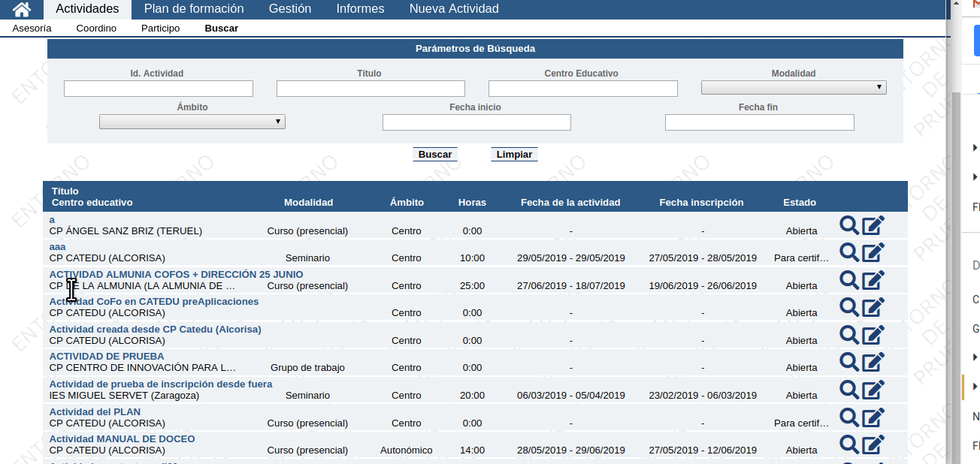The width and height of the screenshot is (980, 464).
Task: Click 'Grupo de trabajo' modality cell
Action: click(307, 368)
